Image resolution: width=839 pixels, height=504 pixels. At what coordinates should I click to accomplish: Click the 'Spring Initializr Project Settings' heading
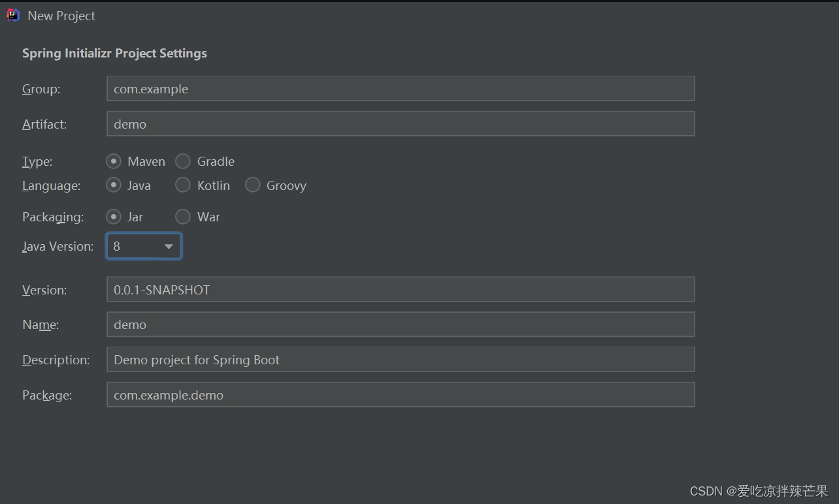pos(114,54)
